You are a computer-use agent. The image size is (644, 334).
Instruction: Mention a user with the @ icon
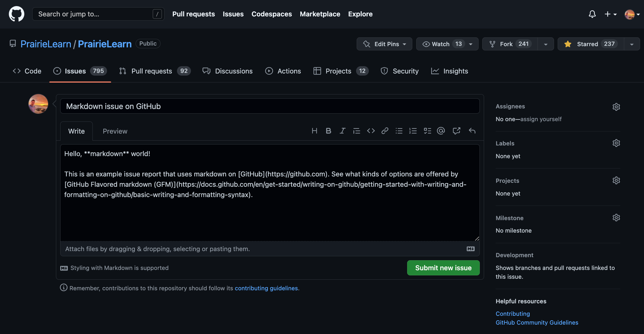[441, 131]
